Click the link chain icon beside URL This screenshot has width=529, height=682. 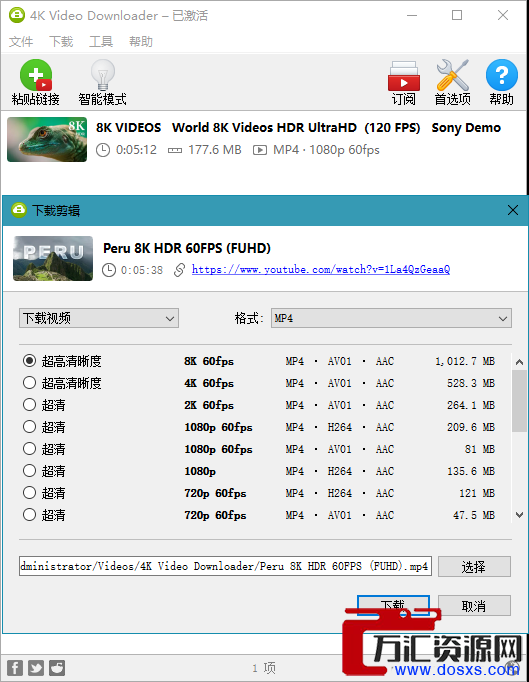pos(179,270)
